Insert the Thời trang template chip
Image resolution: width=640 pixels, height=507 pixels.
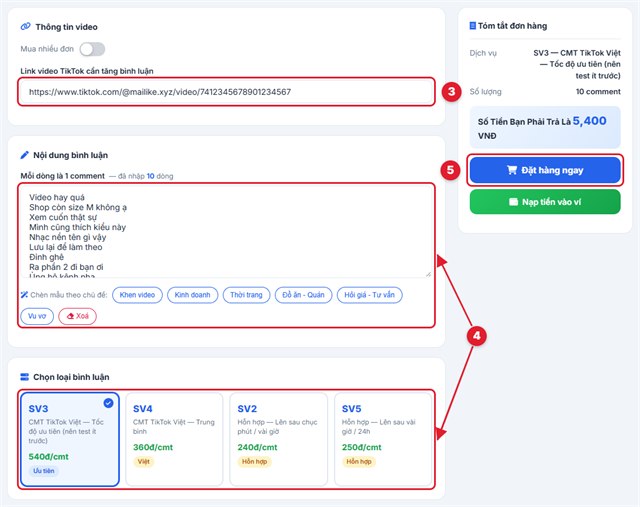tap(247, 295)
